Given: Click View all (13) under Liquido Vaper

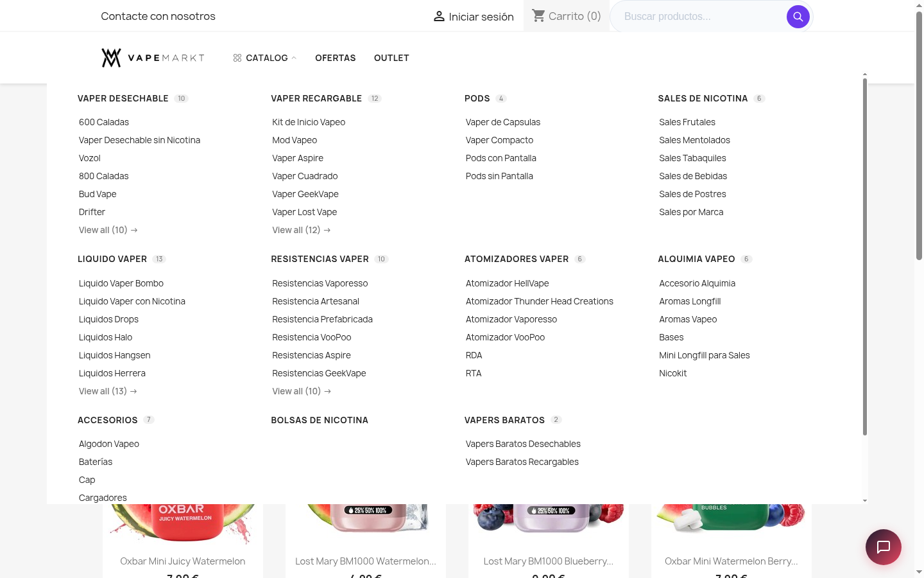Looking at the screenshot, I should (x=108, y=391).
